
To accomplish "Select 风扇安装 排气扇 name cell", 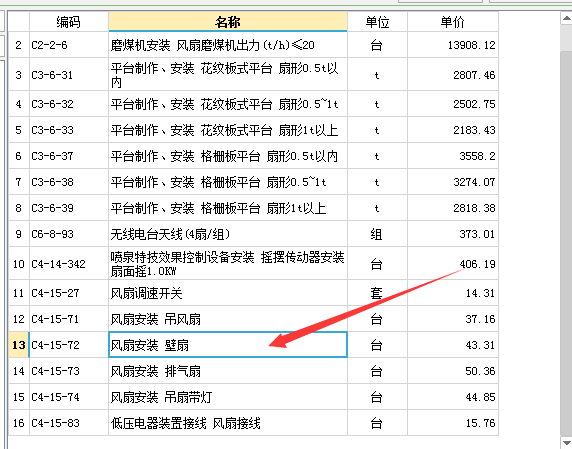I will (228, 371).
